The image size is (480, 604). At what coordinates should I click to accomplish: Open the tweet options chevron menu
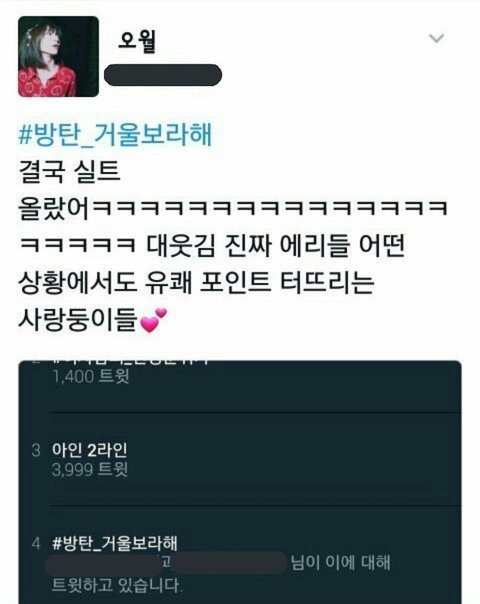pyautogui.click(x=436, y=38)
